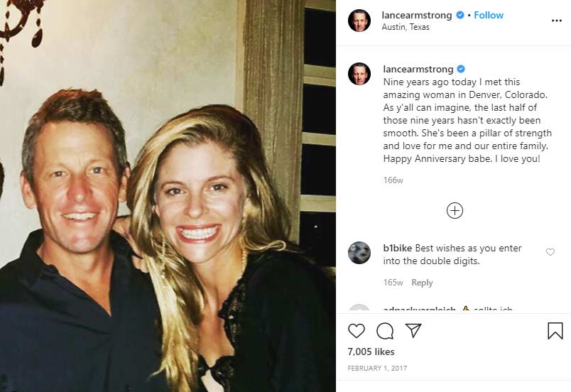Open lancearmstrong username in caption
This screenshot has height=392, width=571.
[418, 69]
